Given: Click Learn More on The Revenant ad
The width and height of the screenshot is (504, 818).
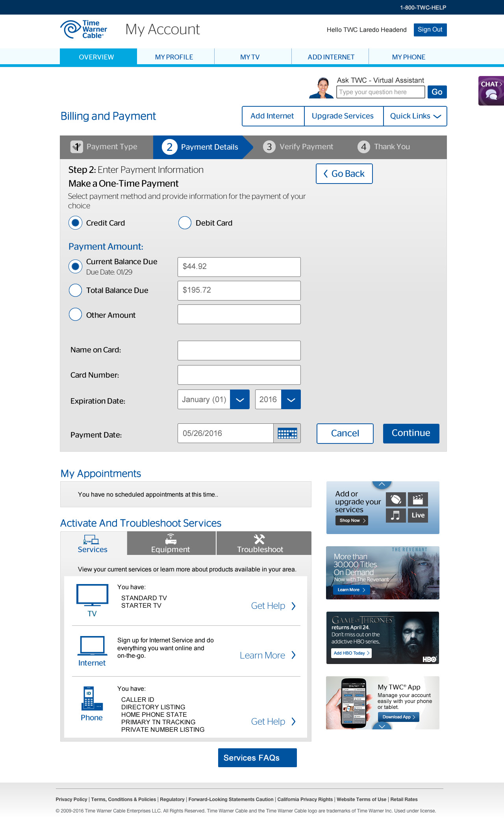Looking at the screenshot, I should [x=351, y=590].
